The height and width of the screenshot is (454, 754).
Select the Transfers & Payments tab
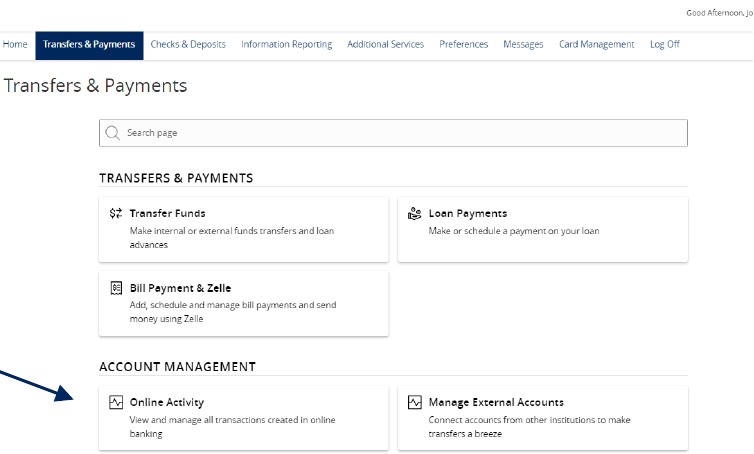click(89, 45)
